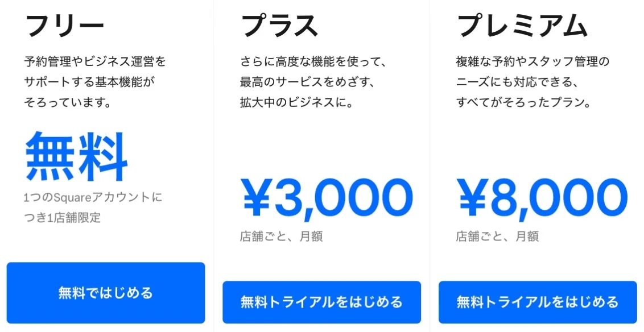Click the つき1店舗限定 text
The height and width of the screenshot is (332, 644).
coord(62,218)
